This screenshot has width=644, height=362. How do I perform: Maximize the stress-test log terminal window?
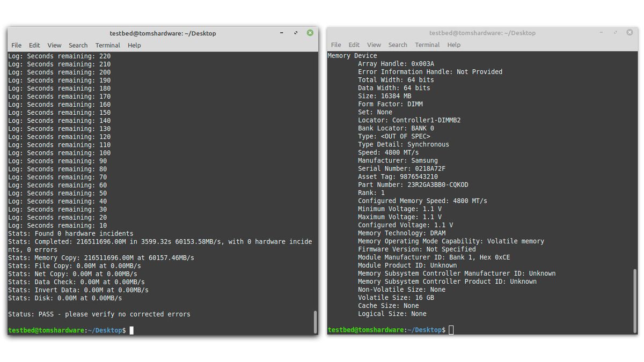click(296, 33)
